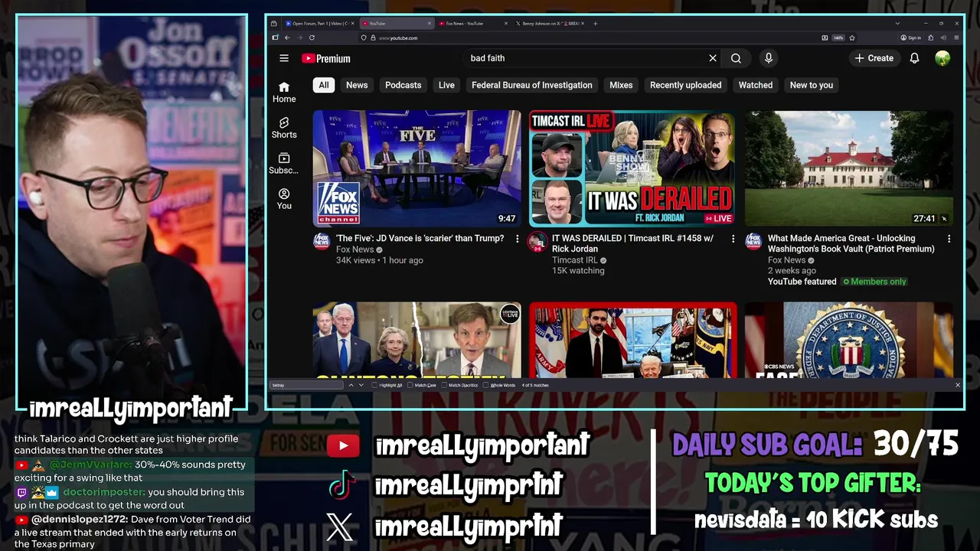Close the 'Open Forum, Part 1' tab
This screenshot has width=980, height=551.
tap(352, 24)
